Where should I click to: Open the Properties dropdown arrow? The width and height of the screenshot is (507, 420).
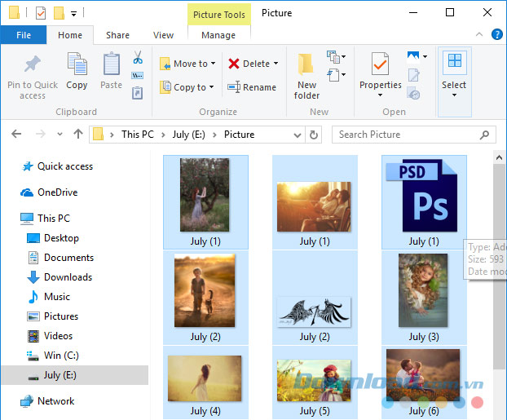click(380, 95)
